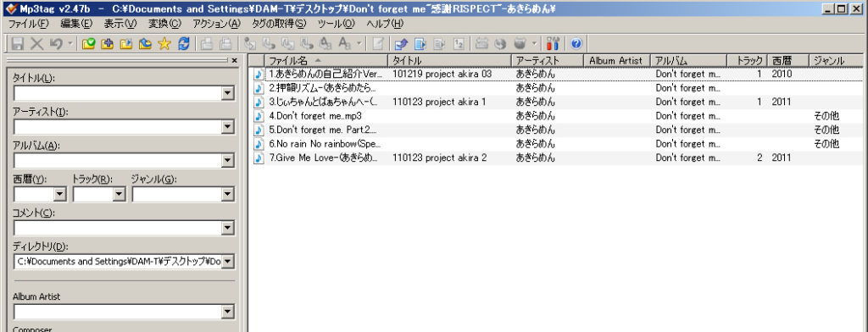868x332 pixels.
Task: Open the タグの取得 menu
Action: tap(278, 24)
